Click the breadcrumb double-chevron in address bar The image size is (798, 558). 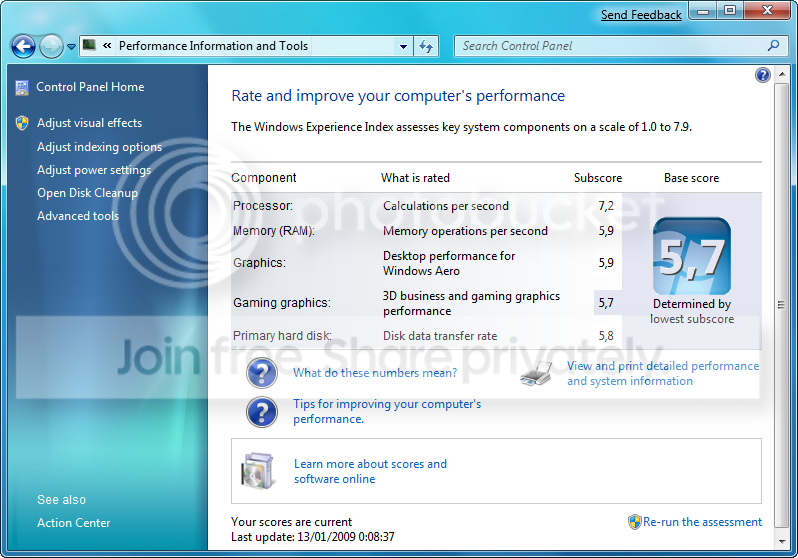point(107,45)
